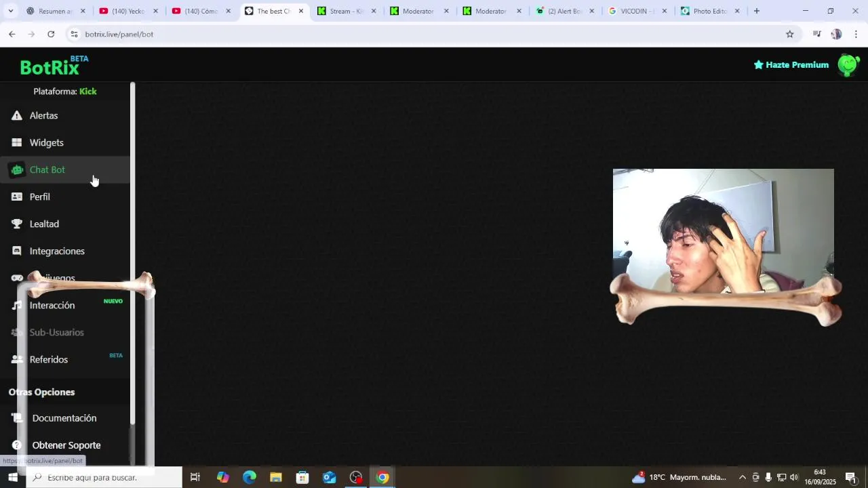
Task: View site information icon in the address bar
Action: pos(74,34)
